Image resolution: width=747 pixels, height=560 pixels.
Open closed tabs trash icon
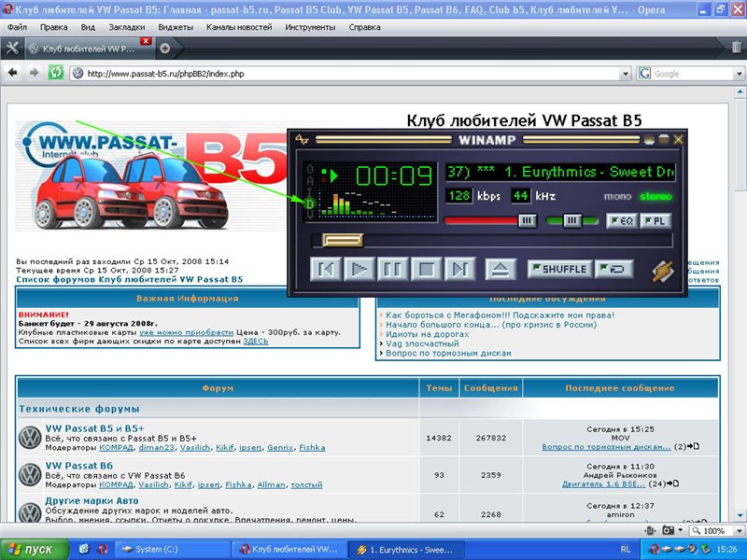pos(736,47)
